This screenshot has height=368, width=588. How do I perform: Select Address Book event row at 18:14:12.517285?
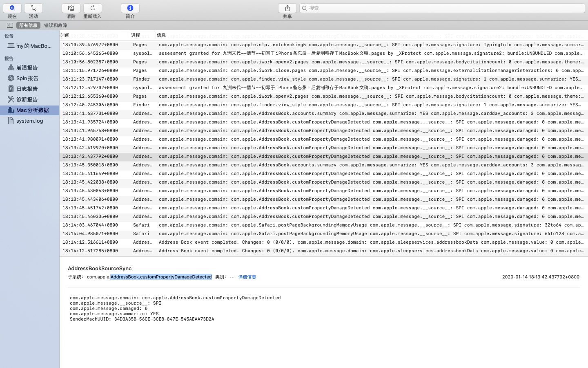[324, 251]
